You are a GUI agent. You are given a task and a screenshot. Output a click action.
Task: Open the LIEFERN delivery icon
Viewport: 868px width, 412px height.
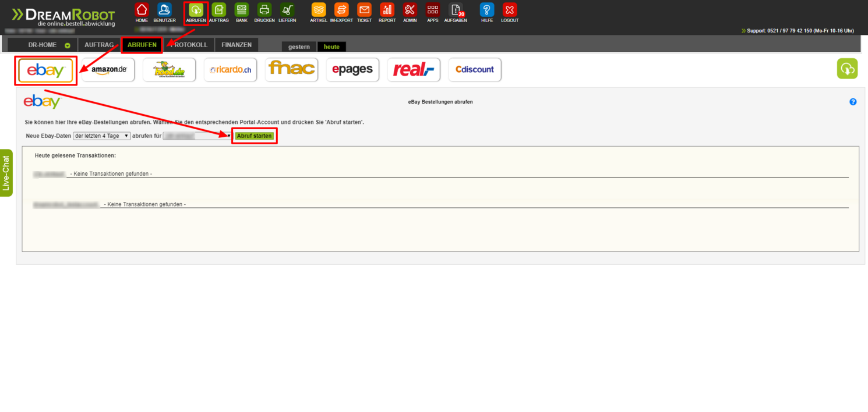(x=287, y=9)
